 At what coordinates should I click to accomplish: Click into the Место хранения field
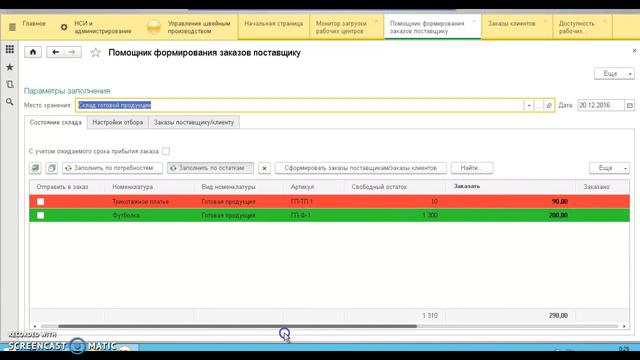coord(299,105)
